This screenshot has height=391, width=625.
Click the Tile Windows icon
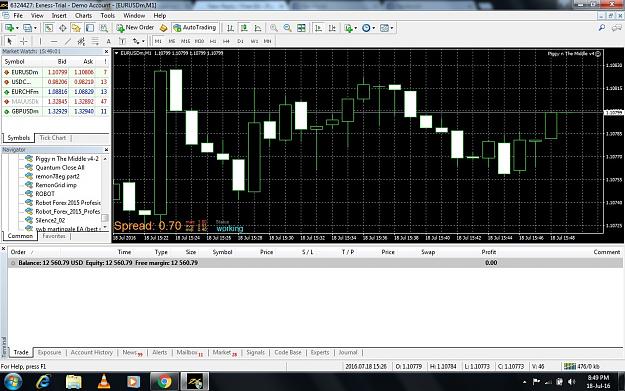pos(301,28)
